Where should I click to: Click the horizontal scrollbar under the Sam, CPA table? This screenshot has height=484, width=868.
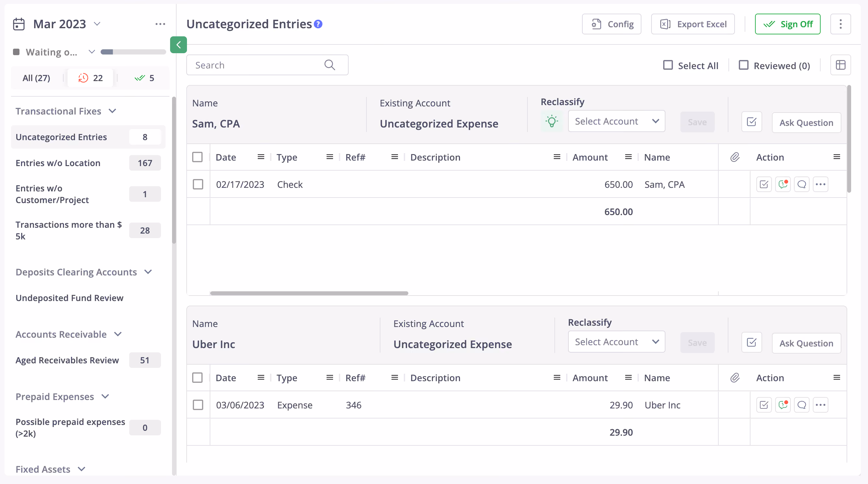(x=309, y=293)
